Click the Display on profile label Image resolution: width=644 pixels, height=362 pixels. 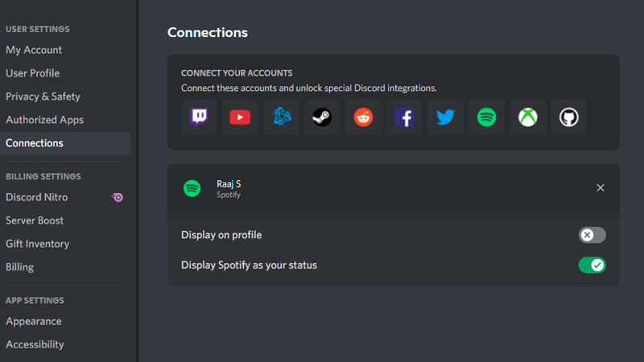(221, 235)
